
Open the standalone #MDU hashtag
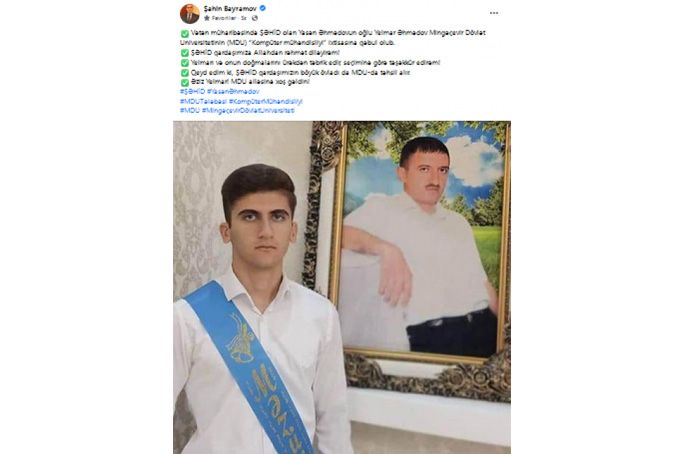(x=190, y=111)
